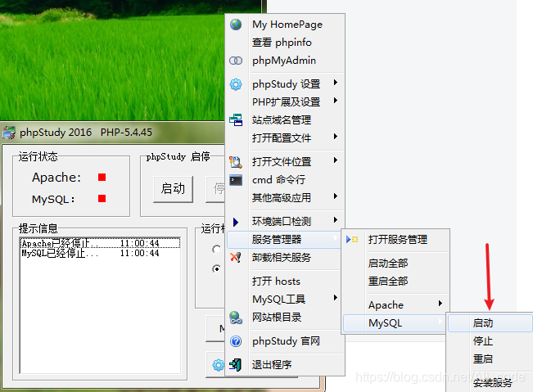Expand the MySQL工具 submenu arrow

point(336,298)
